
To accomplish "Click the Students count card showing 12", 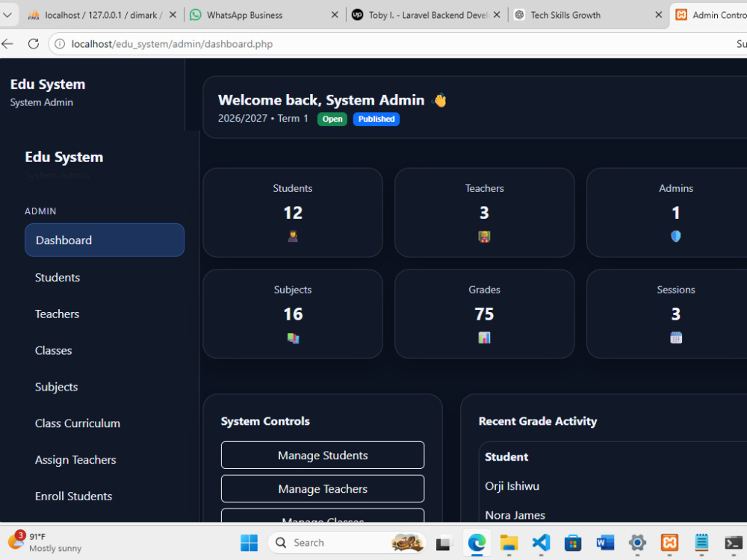I will click(293, 212).
